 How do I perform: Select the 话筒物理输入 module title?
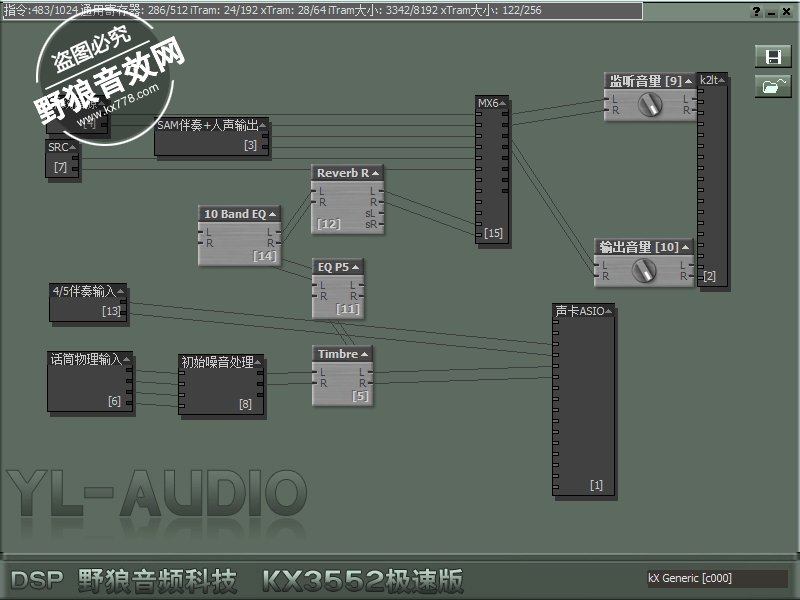click(86, 359)
